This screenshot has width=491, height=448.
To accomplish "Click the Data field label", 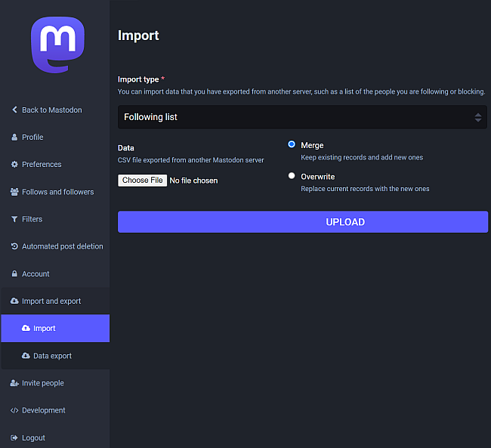I will pos(126,148).
